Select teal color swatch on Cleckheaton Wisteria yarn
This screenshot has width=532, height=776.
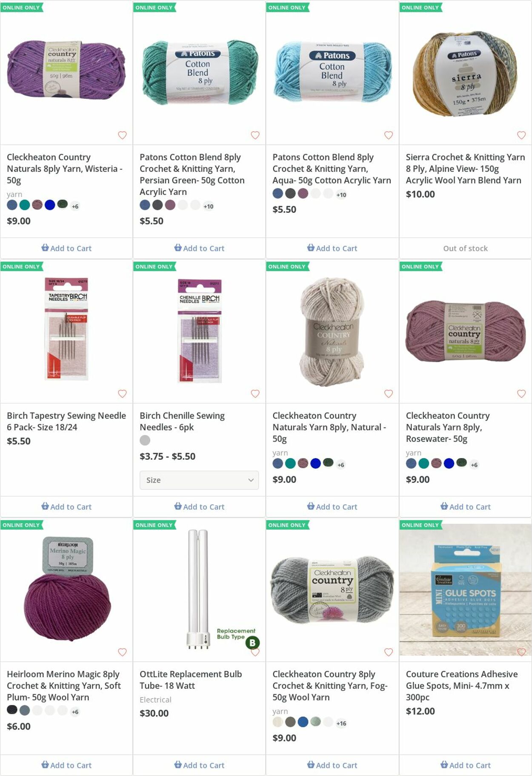tap(25, 205)
